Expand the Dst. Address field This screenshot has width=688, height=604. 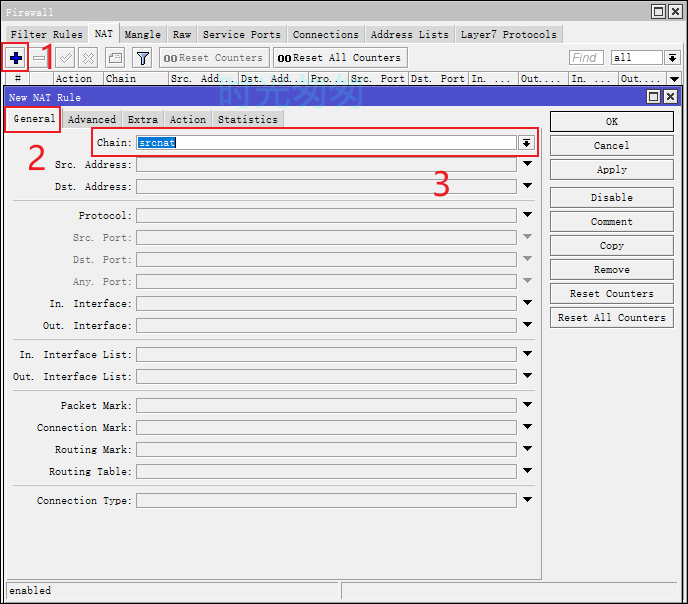tap(527, 186)
